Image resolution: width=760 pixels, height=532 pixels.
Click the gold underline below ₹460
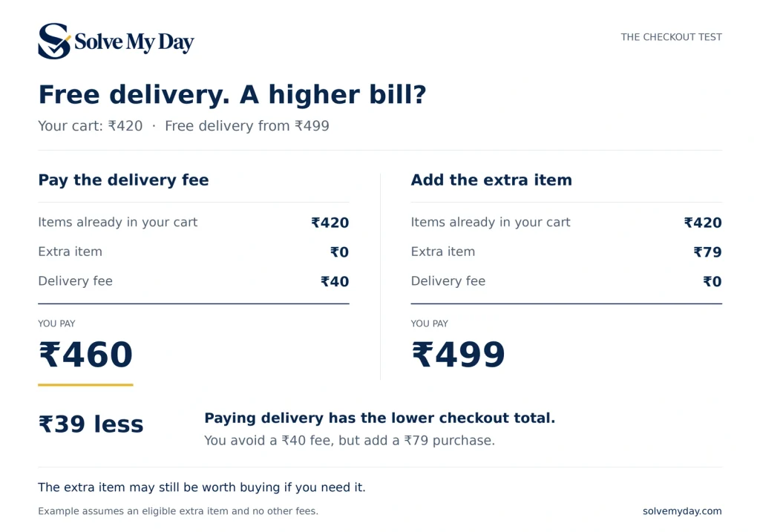[85, 385]
